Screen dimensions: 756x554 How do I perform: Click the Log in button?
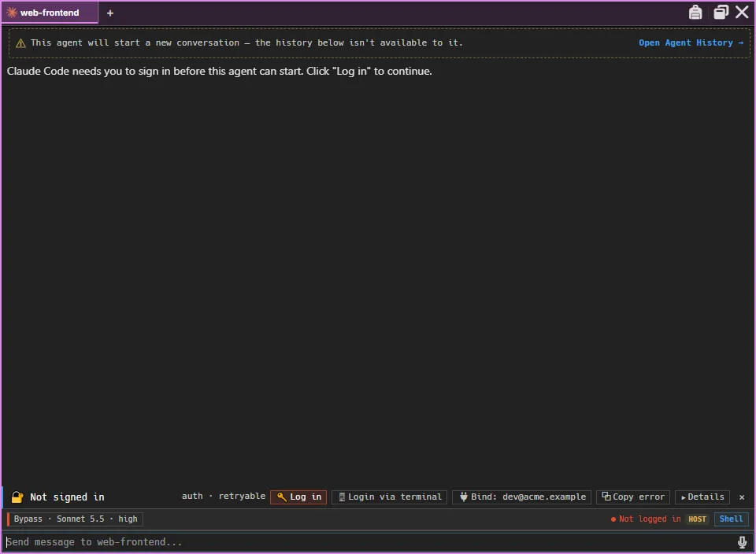[298, 497]
